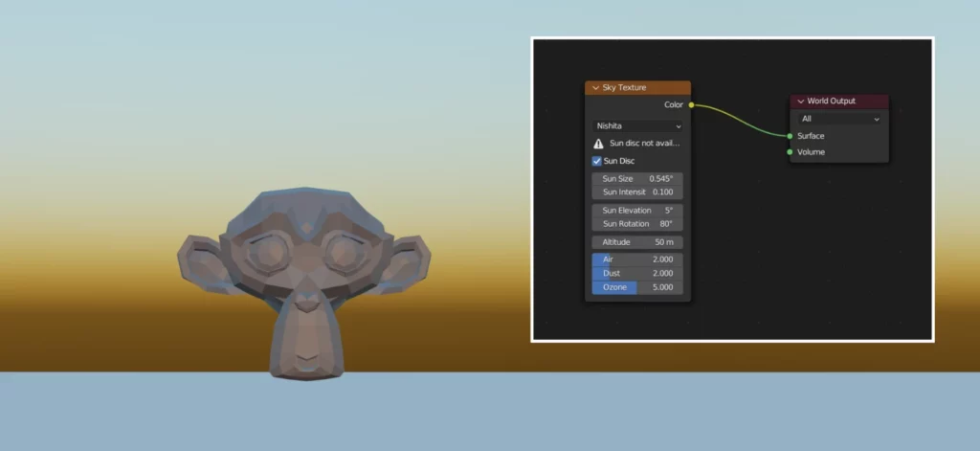Click the Sun Rotation field

pyautogui.click(x=637, y=224)
